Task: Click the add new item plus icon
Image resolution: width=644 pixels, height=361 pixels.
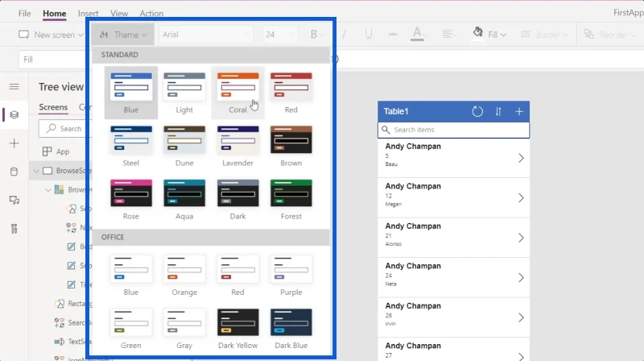Action: 519,111
